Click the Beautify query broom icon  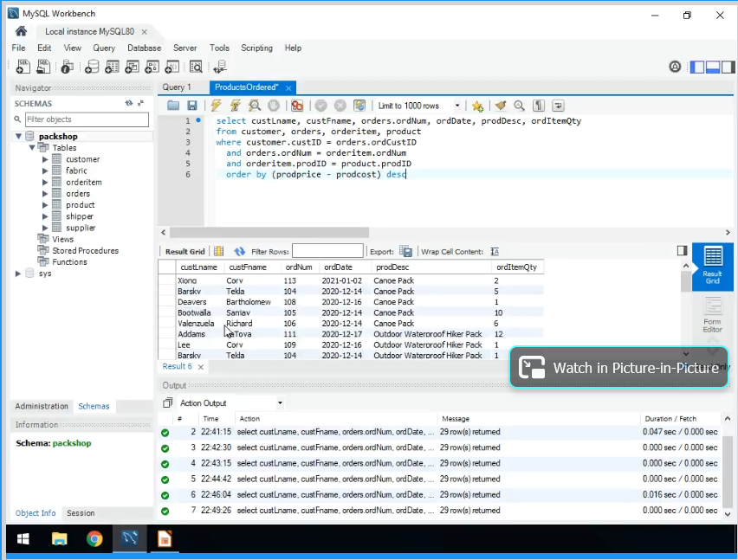500,106
